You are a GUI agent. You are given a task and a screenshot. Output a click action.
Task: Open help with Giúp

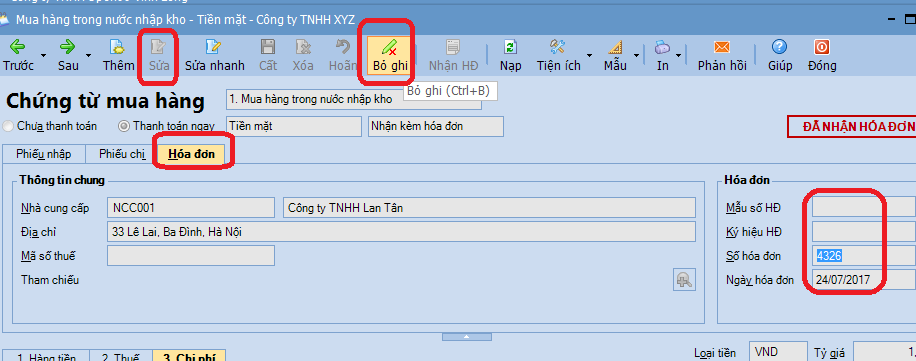tap(780, 55)
